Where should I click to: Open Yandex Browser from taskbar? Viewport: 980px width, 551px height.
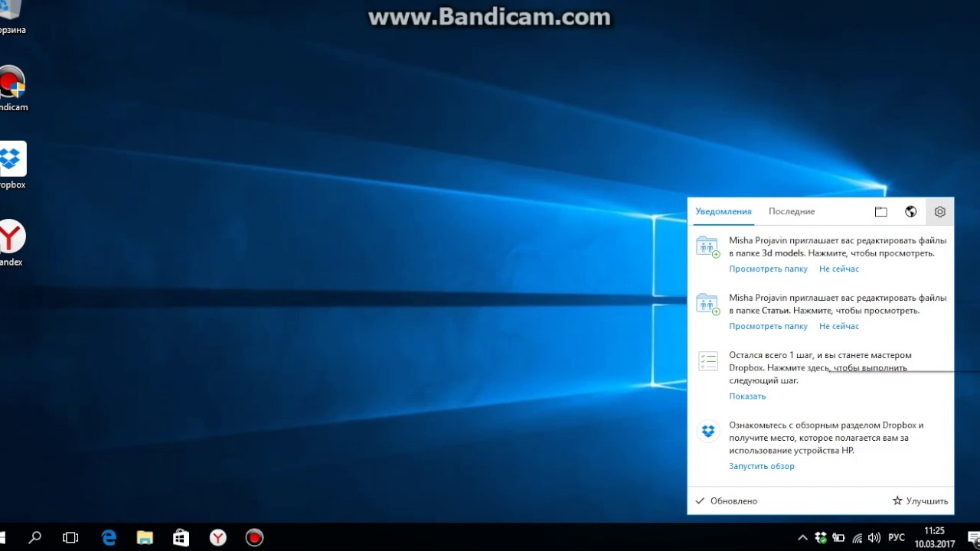pos(218,537)
